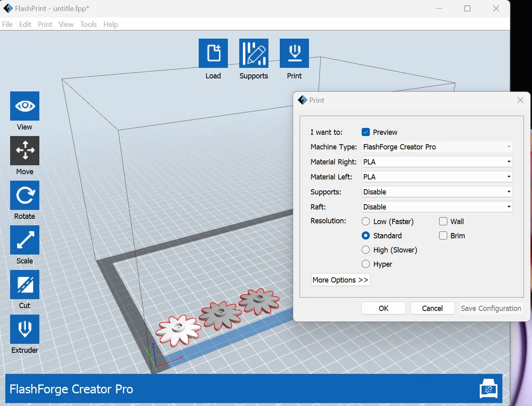Open the Help menu
This screenshot has width=532, height=406.
111,25
